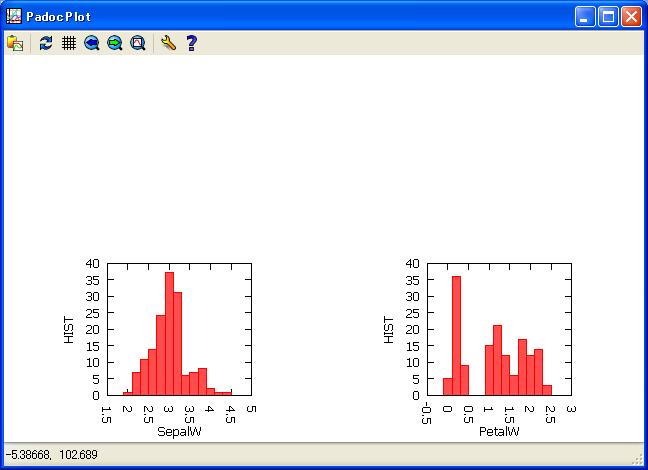Click the HIST label of the left plot

(69, 330)
